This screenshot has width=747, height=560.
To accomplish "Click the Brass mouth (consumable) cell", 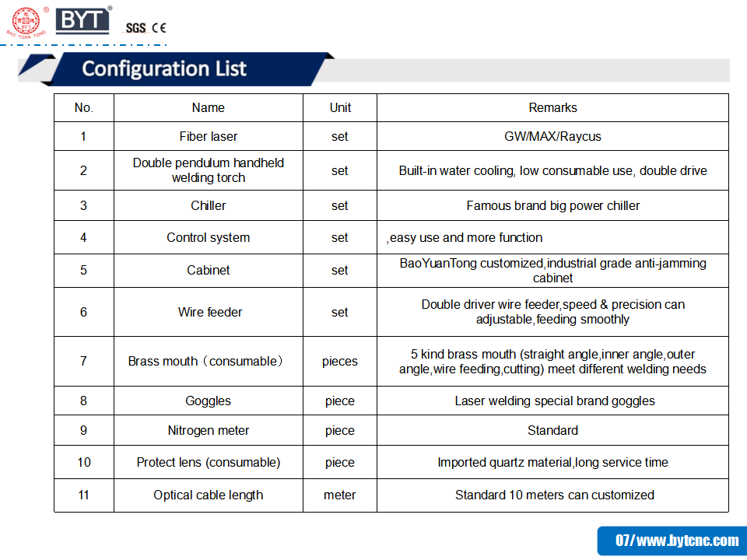I will click(x=206, y=362).
